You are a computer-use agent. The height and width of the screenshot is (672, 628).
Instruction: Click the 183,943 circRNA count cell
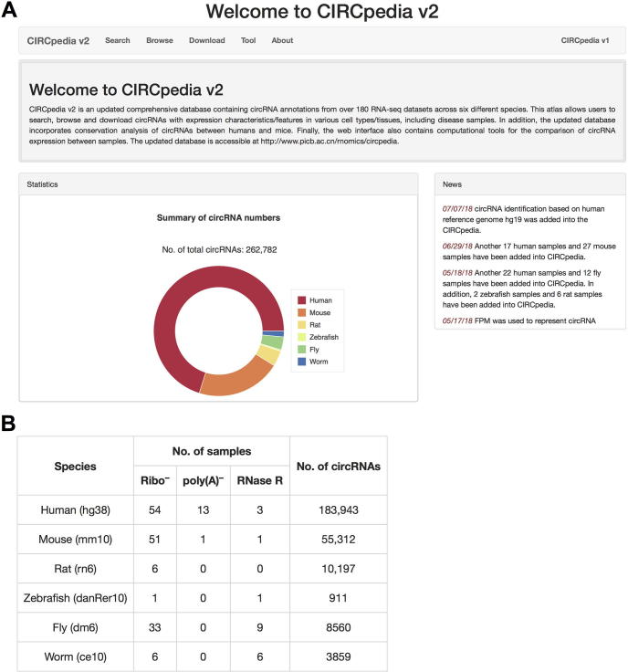tap(339, 510)
